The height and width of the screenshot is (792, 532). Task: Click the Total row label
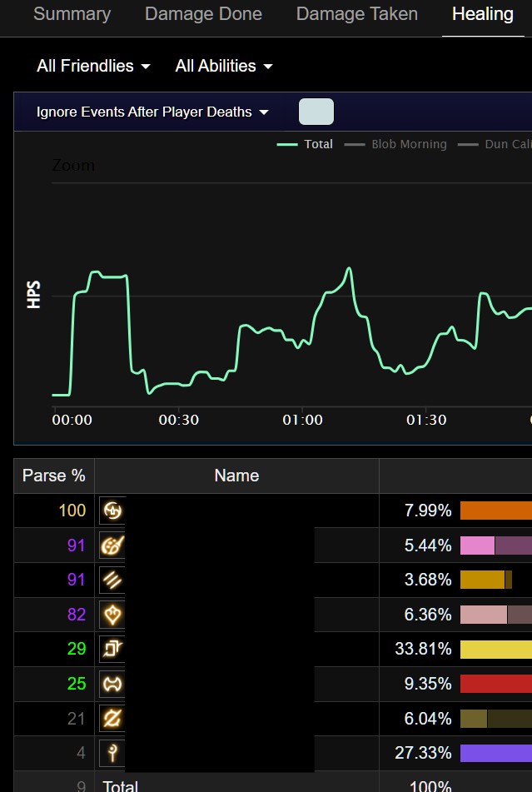(x=120, y=786)
